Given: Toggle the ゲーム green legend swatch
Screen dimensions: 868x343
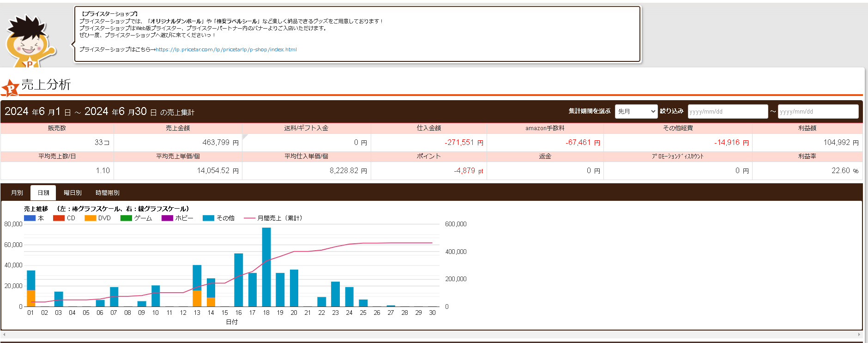Looking at the screenshot, I should [x=126, y=218].
